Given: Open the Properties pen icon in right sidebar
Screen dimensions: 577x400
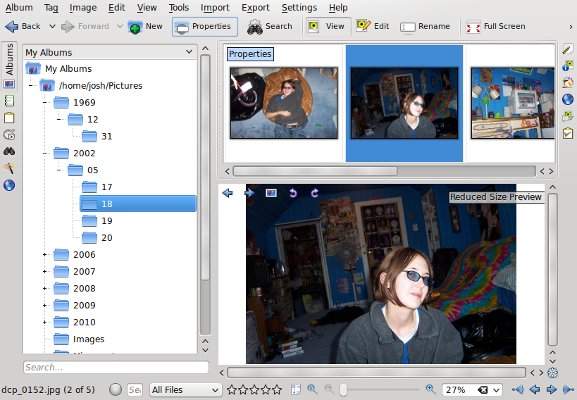Looking at the screenshot, I should point(568,49).
